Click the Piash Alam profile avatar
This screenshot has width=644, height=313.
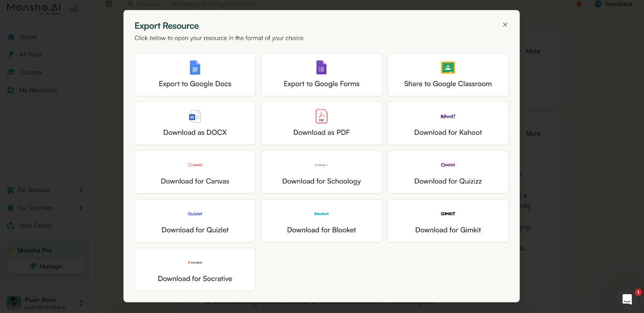click(x=14, y=303)
